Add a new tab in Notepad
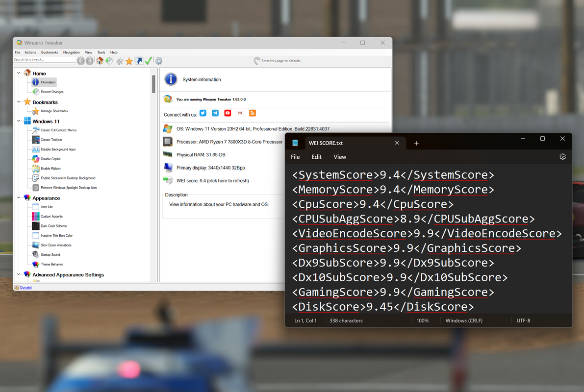The height and width of the screenshot is (392, 584). coord(416,143)
